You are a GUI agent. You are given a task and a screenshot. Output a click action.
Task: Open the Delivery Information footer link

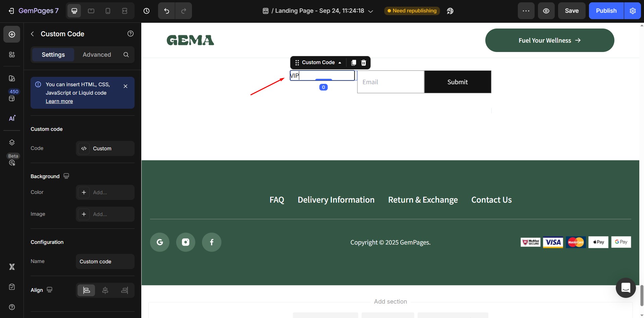click(x=336, y=200)
